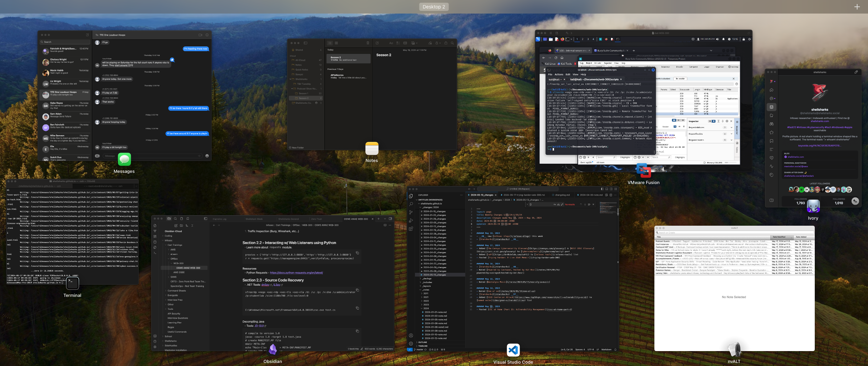868x366 pixels.
Task: Open the Obsidian settings gear icon
Action: [x=155, y=347]
